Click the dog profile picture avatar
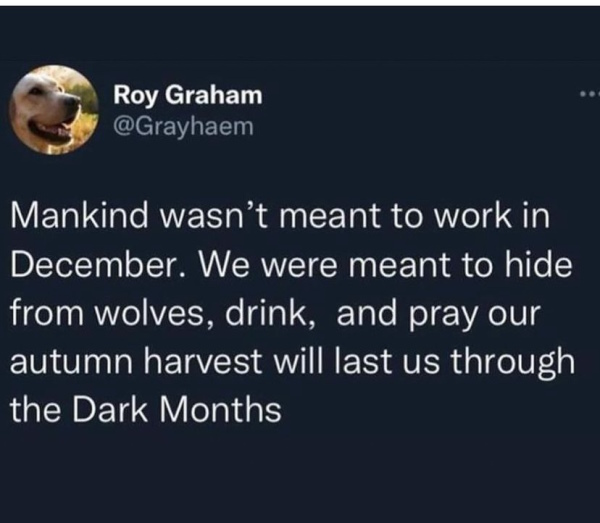600x523 pixels. [x=54, y=110]
